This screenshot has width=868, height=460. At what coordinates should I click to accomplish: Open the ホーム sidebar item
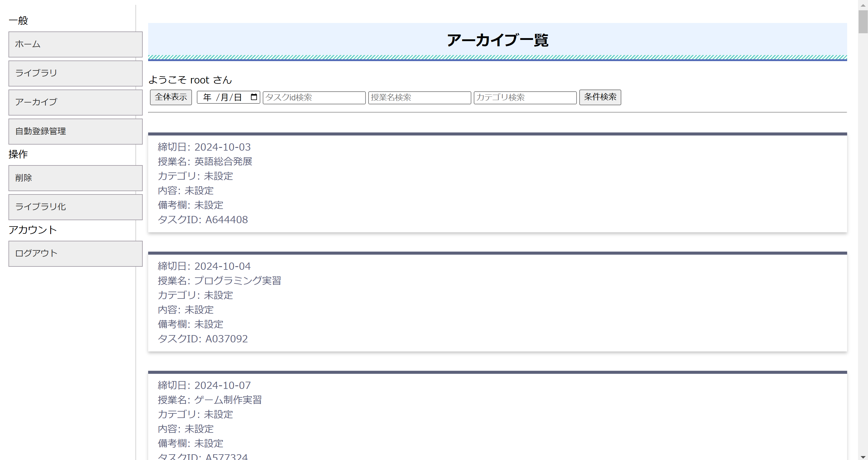click(76, 44)
